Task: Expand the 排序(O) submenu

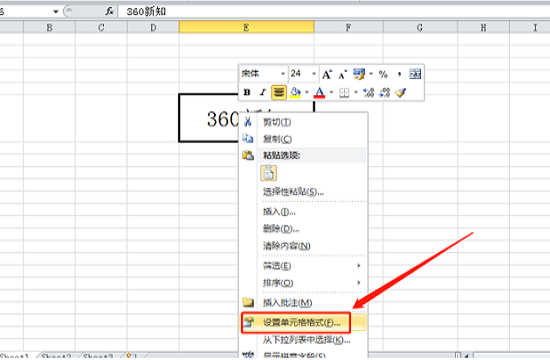Action: [304, 283]
